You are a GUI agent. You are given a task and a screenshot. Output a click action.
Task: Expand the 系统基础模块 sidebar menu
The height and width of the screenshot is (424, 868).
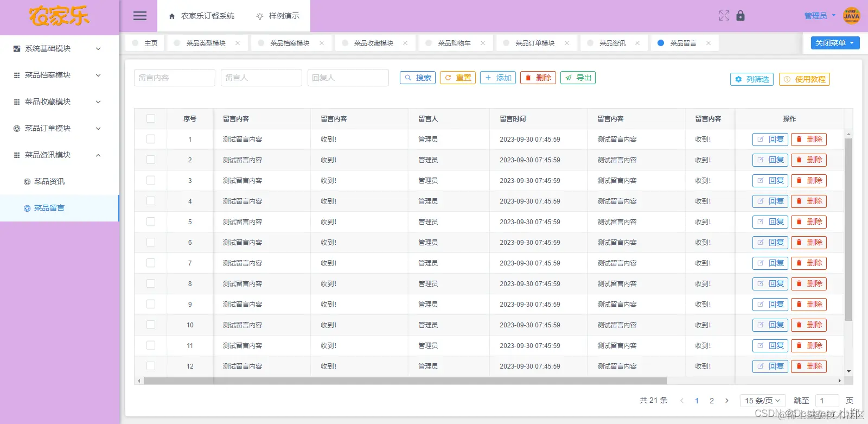coord(59,48)
